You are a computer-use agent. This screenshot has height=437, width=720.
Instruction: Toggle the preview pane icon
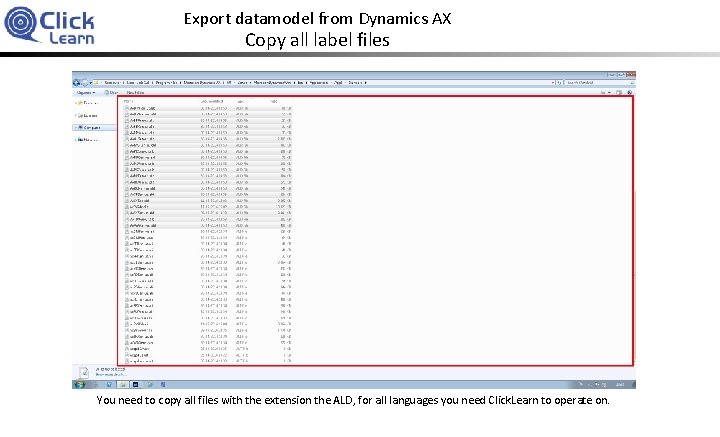(x=619, y=92)
